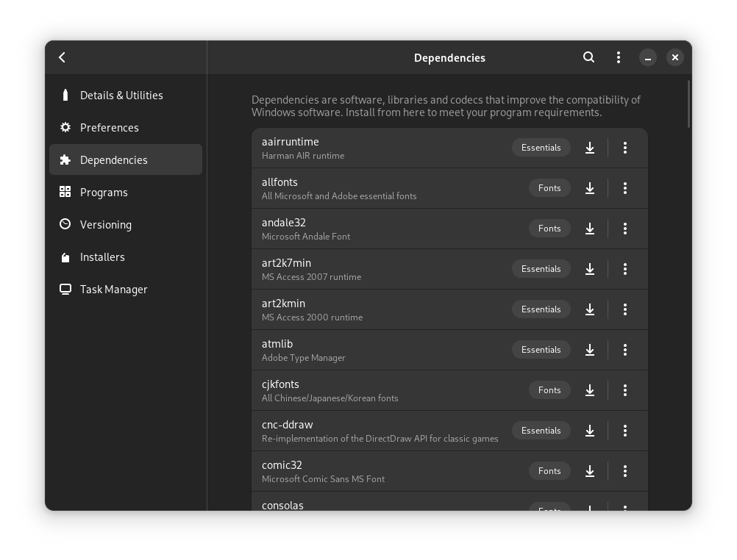Viewport: 737px width, 560px height.
Task: Open Details & Utilities in sidebar
Action: click(x=121, y=96)
